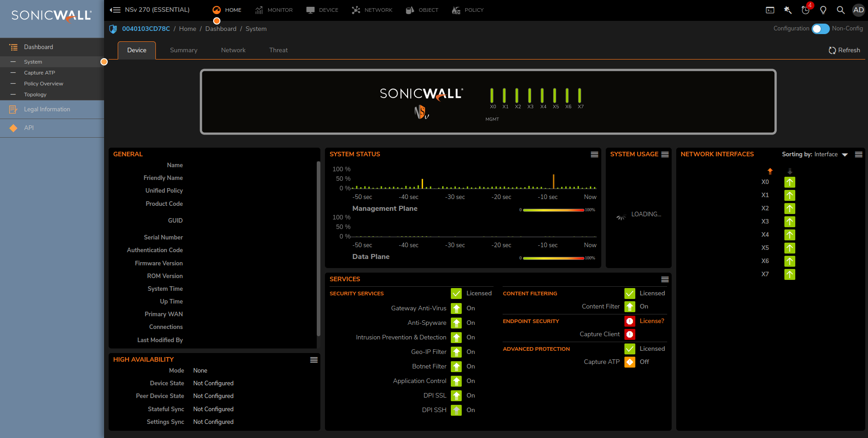The image size is (868, 438).
Task: Open System Status panel options menu
Action: [x=594, y=154]
